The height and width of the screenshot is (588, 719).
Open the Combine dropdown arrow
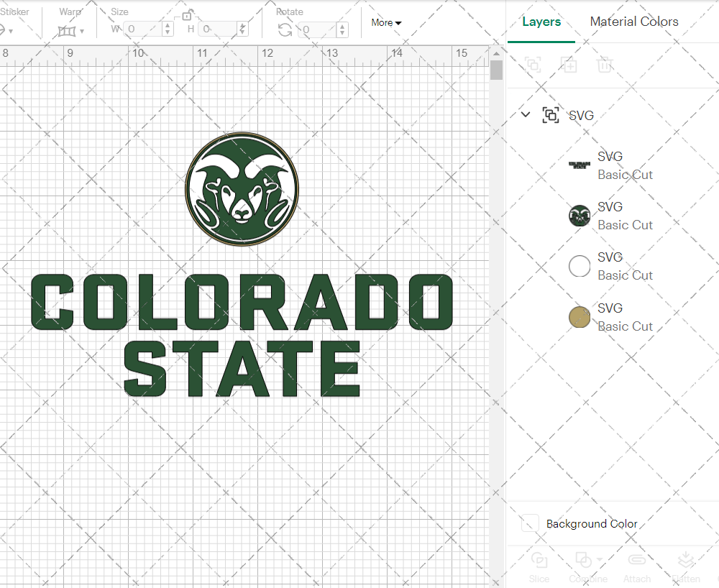tap(600, 559)
